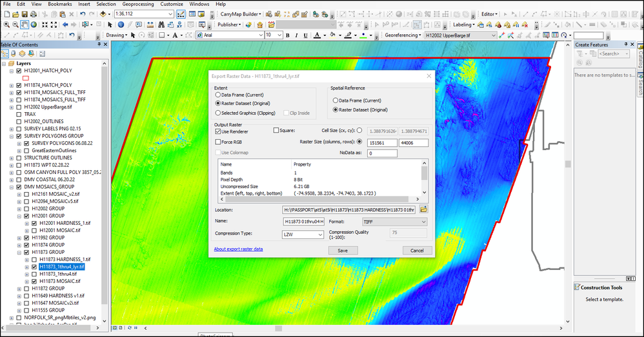Click the Fixed Zoom In icon
644x337 pixels.
pos(45,24)
